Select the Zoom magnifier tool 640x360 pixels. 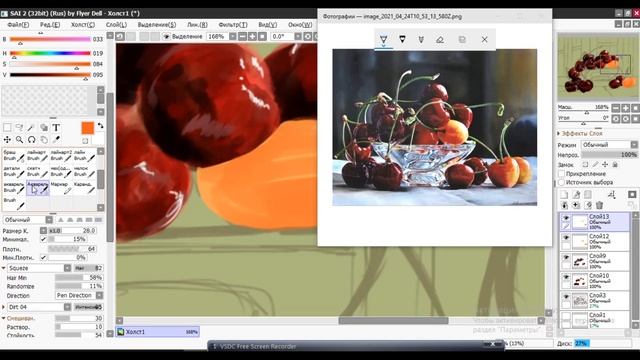pyautogui.click(x=19, y=140)
